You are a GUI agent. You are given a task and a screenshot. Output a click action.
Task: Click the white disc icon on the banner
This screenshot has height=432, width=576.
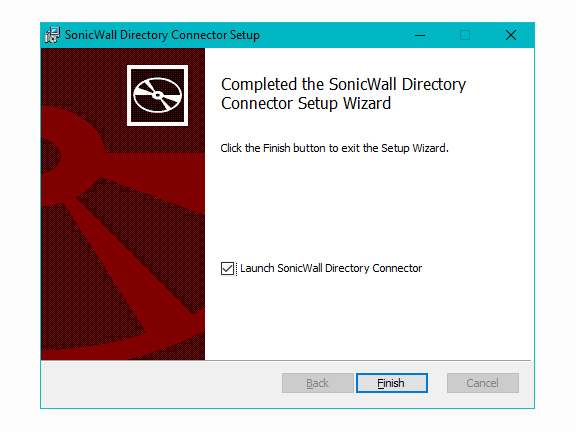[x=157, y=96]
